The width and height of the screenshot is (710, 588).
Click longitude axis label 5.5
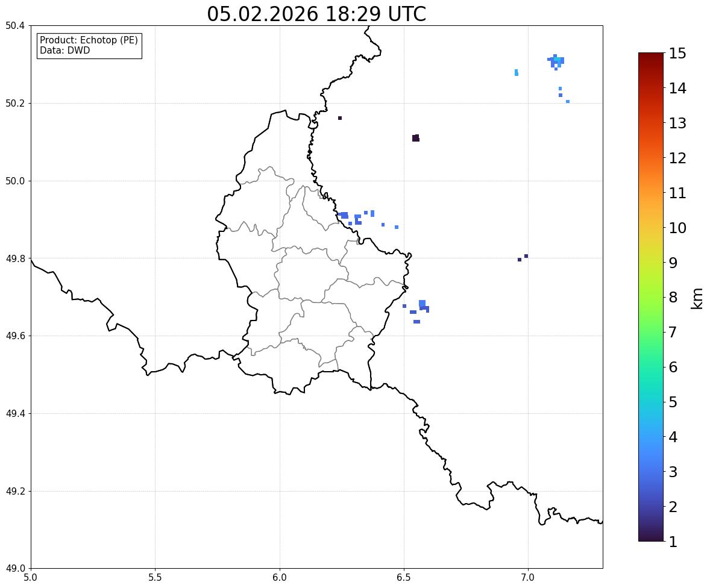coord(156,578)
